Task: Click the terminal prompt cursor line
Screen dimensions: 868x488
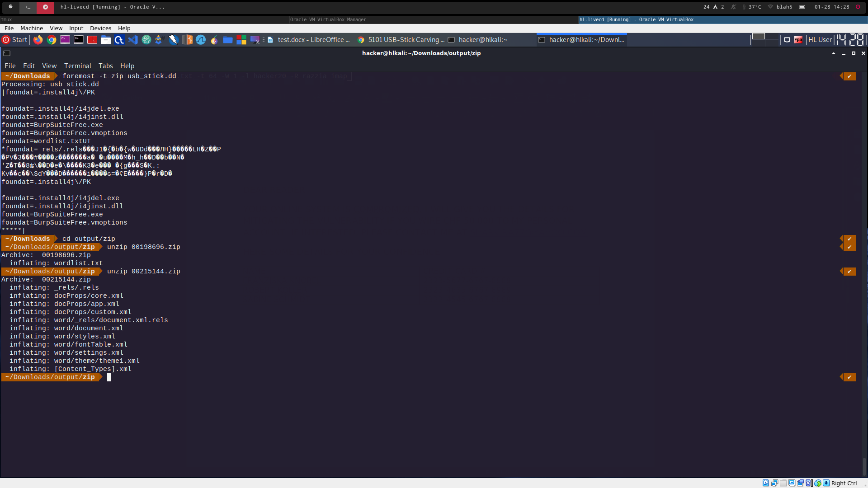Action: coord(109,377)
